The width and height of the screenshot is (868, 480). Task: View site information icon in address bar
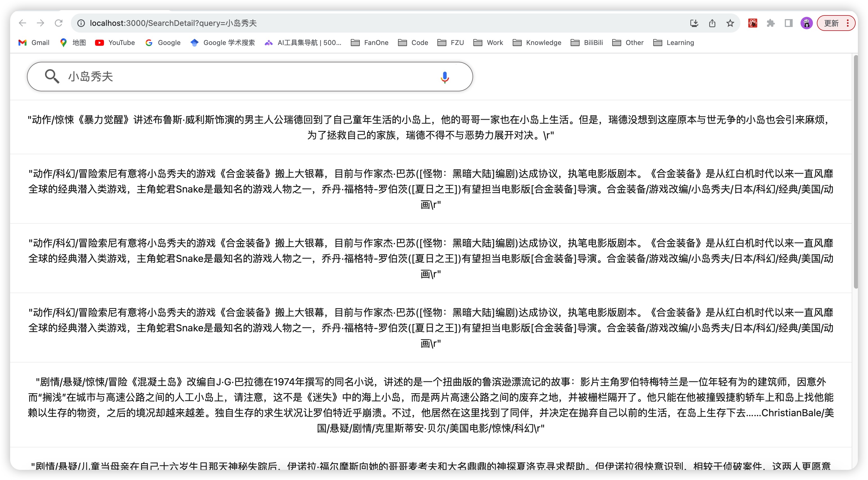tap(81, 23)
